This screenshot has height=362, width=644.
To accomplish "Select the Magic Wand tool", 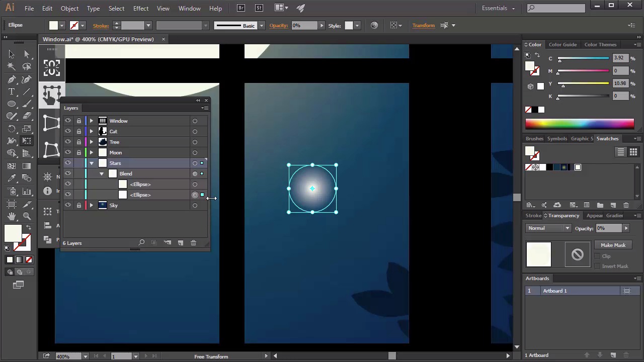I will tap(12, 67).
